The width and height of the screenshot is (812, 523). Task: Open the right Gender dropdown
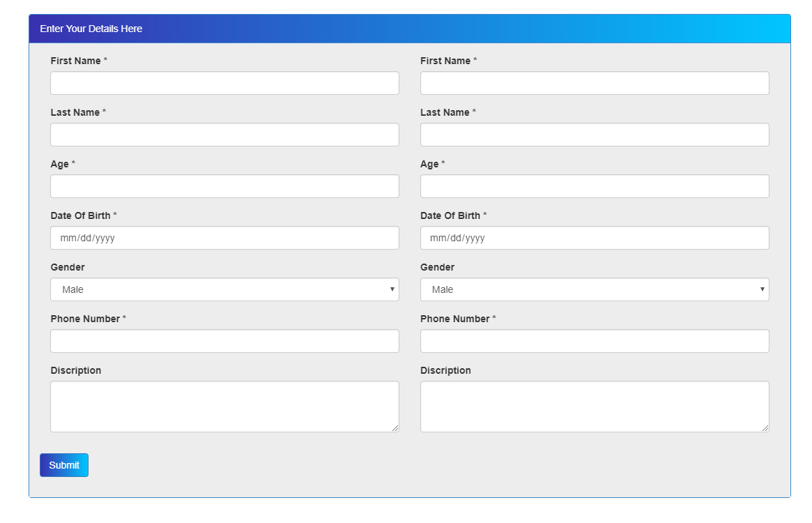tap(594, 289)
